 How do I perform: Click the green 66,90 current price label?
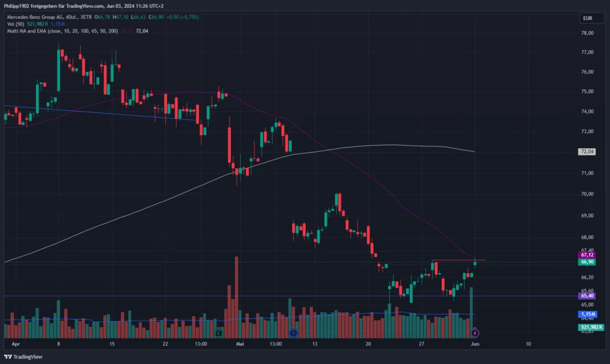click(587, 262)
